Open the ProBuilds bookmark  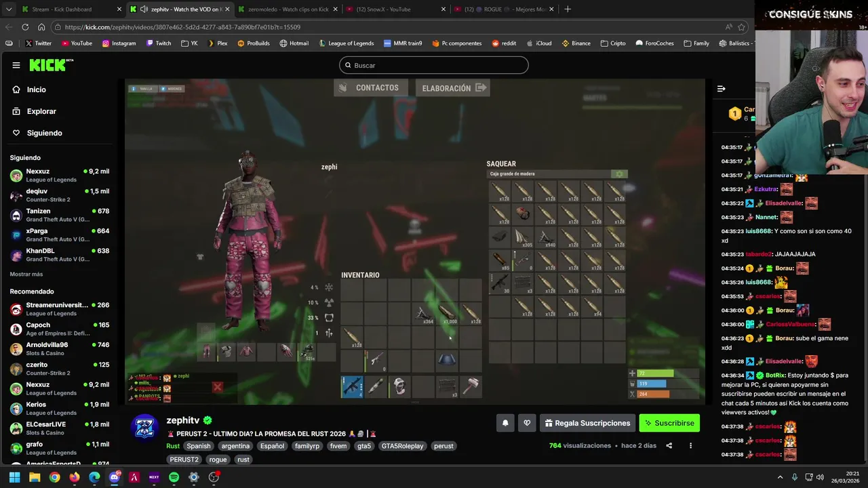pos(253,43)
